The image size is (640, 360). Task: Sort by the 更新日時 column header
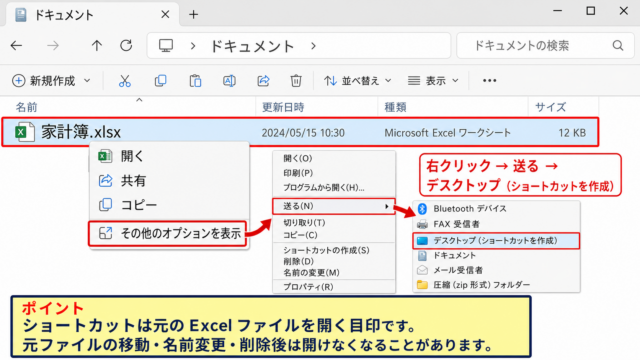pyautogui.click(x=282, y=107)
